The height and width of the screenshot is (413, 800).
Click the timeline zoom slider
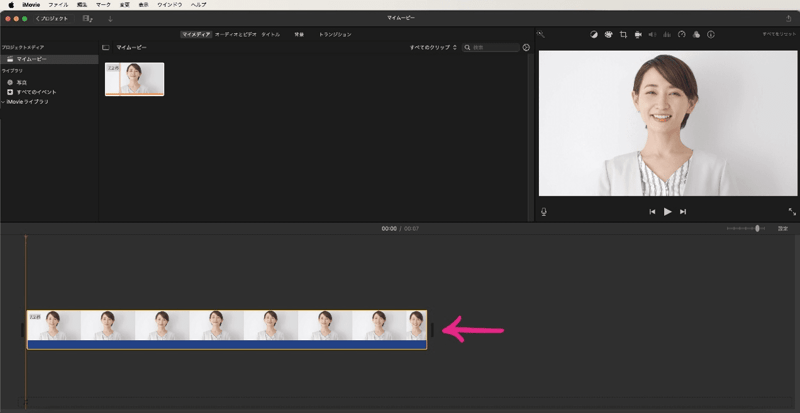[757, 229]
